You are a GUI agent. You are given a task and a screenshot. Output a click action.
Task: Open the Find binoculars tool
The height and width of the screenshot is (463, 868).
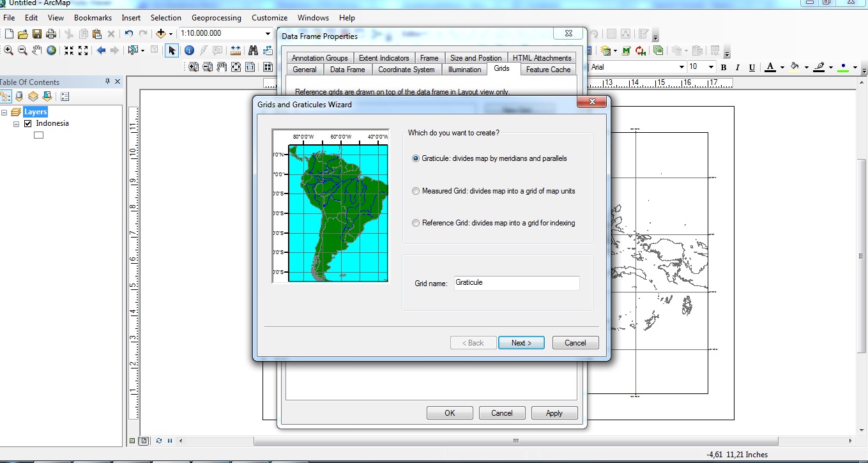[x=254, y=50]
